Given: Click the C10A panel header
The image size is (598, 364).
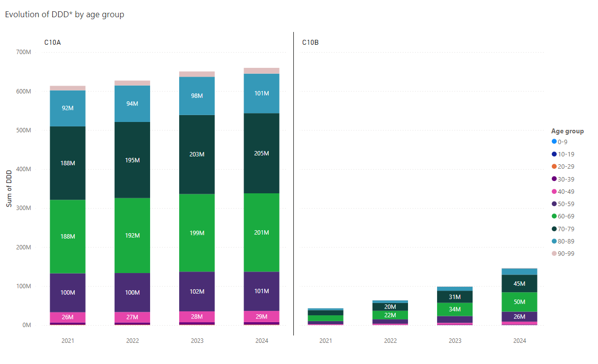Looking at the screenshot, I should (x=52, y=42).
